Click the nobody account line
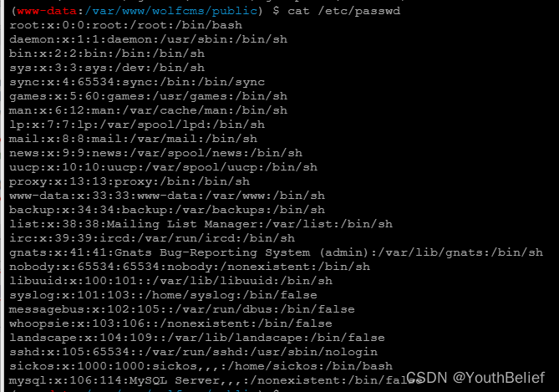 (x=190, y=267)
